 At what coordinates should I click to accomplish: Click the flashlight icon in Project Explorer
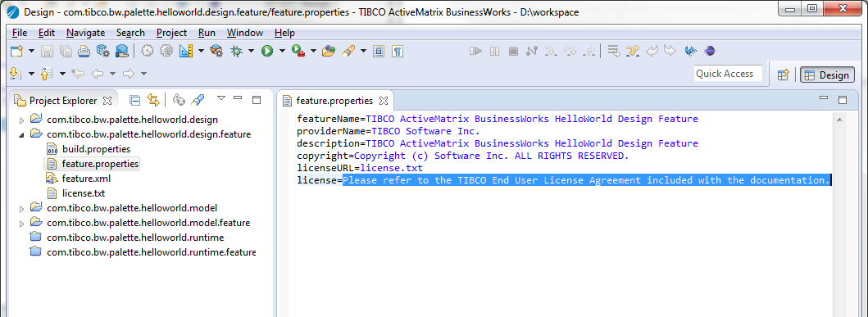(198, 100)
